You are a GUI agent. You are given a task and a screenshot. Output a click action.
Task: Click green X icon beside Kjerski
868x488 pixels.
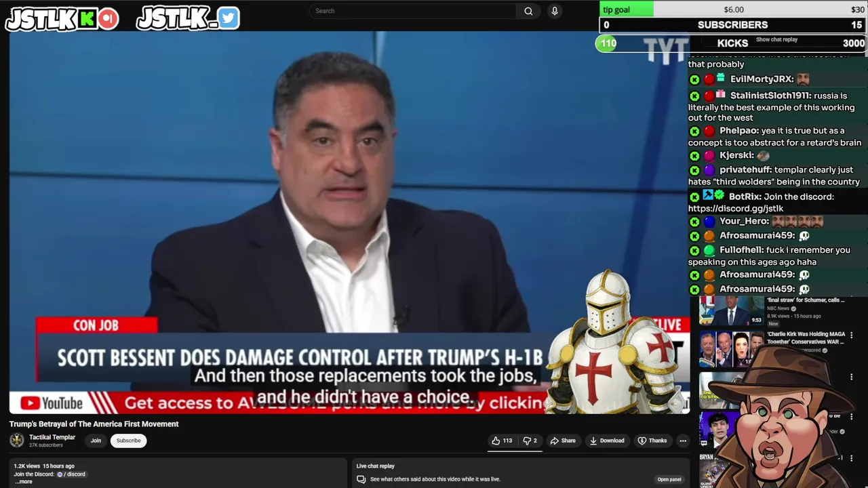(x=694, y=155)
